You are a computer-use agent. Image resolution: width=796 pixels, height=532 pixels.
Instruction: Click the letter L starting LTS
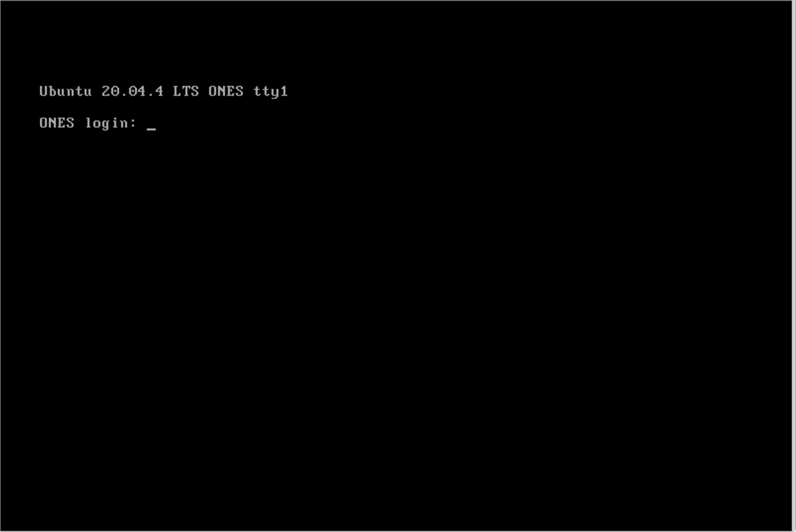177,91
